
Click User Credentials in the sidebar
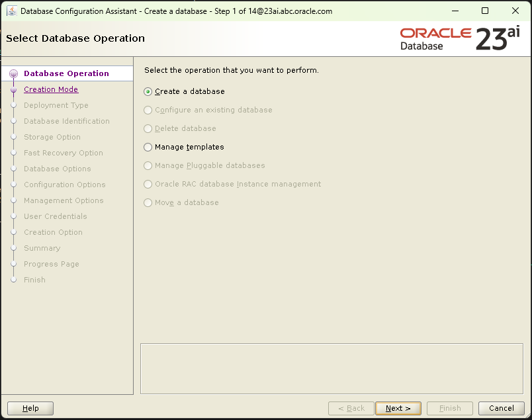tap(55, 216)
